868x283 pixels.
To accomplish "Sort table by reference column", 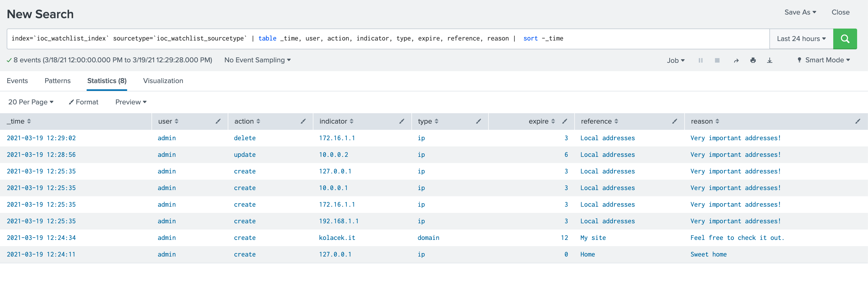I will 600,121.
